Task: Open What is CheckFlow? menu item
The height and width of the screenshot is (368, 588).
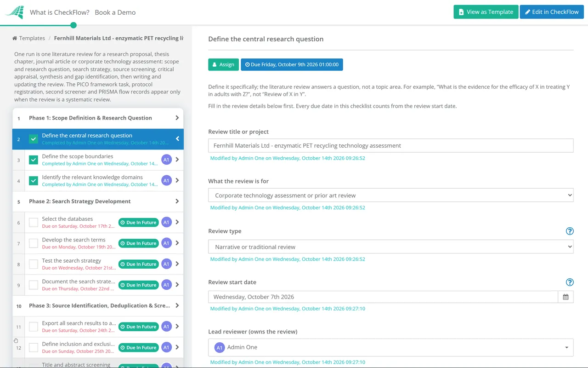Action: pyautogui.click(x=60, y=12)
